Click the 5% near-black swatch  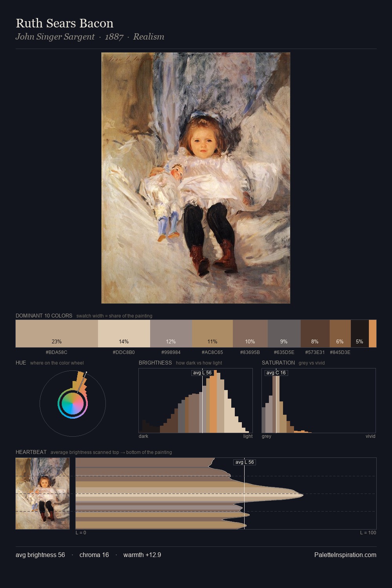[x=360, y=334]
